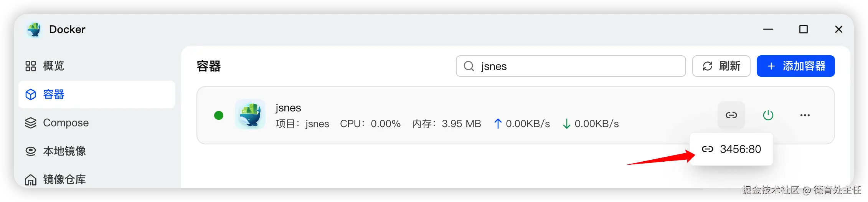
Task: Click the jsnes search input field
Action: pos(576,66)
